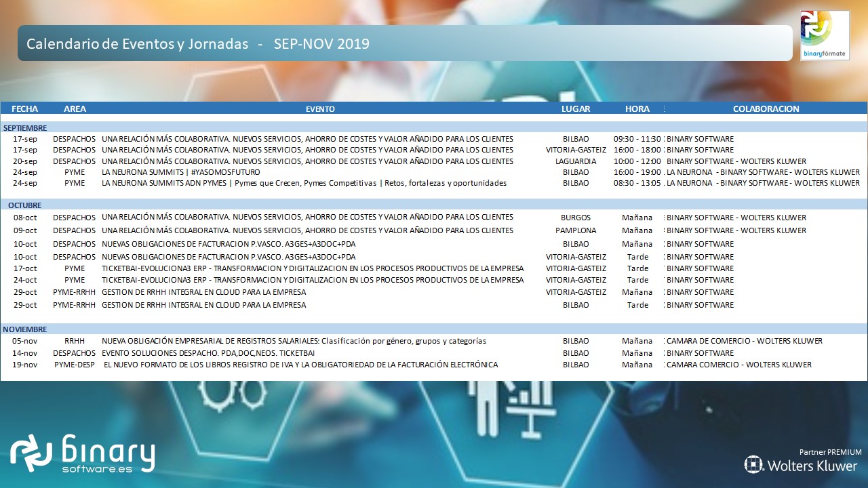Click the Wolters Kluwer emblem icon
868x488 pixels.
click(x=753, y=464)
